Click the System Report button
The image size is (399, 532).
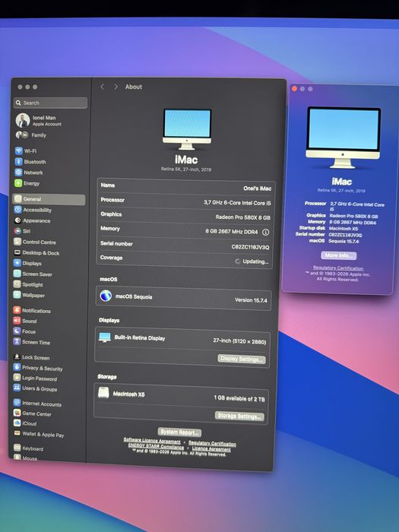coord(179,432)
